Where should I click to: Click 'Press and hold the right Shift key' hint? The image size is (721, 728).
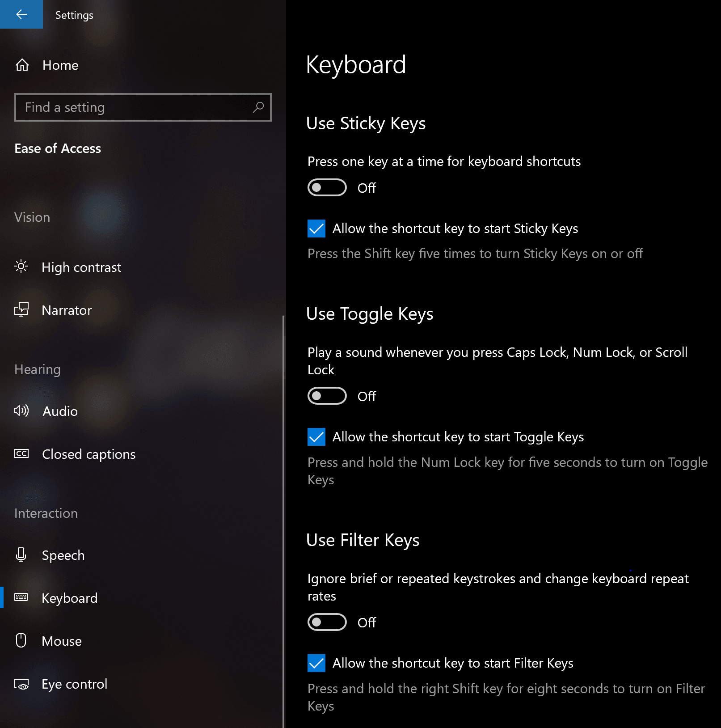[506, 697]
